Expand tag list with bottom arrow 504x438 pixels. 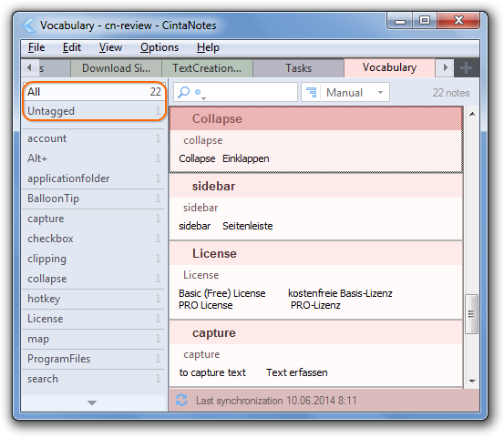pos(92,402)
